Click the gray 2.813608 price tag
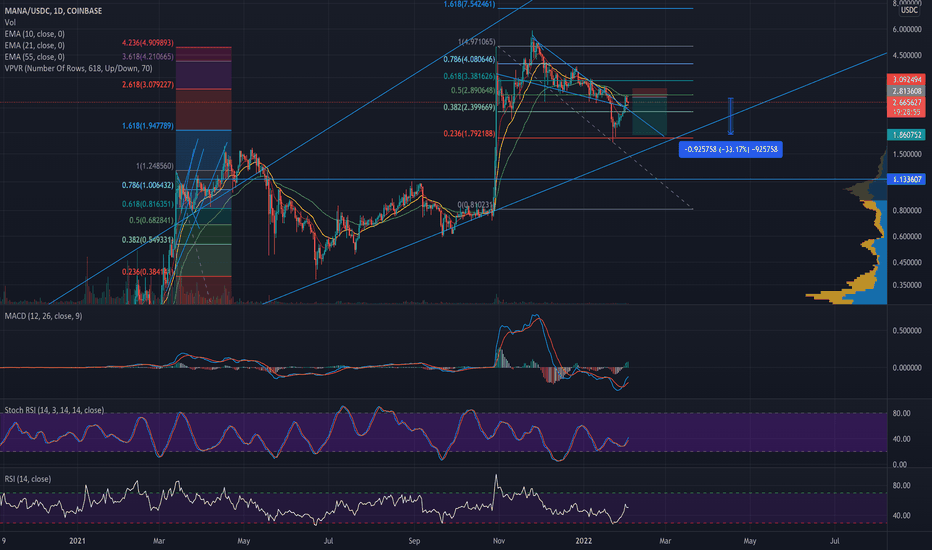 pyautogui.click(x=906, y=91)
